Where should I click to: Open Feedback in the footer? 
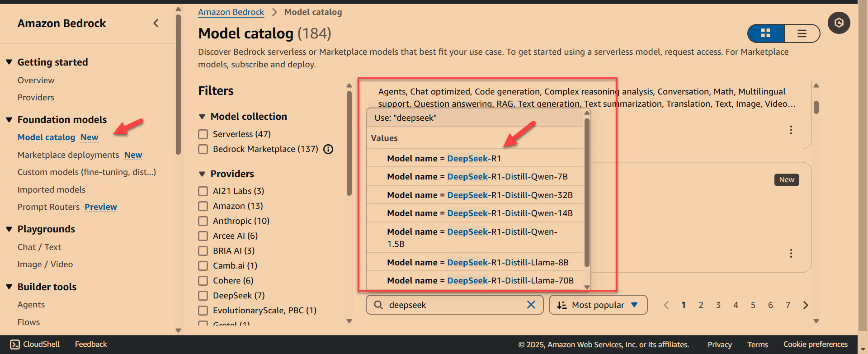[91, 344]
